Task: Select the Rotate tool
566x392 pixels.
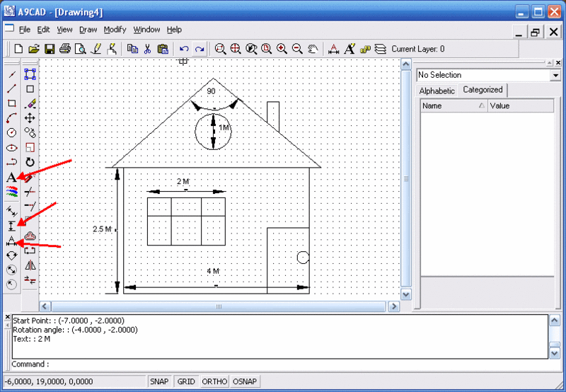Action: pos(30,162)
